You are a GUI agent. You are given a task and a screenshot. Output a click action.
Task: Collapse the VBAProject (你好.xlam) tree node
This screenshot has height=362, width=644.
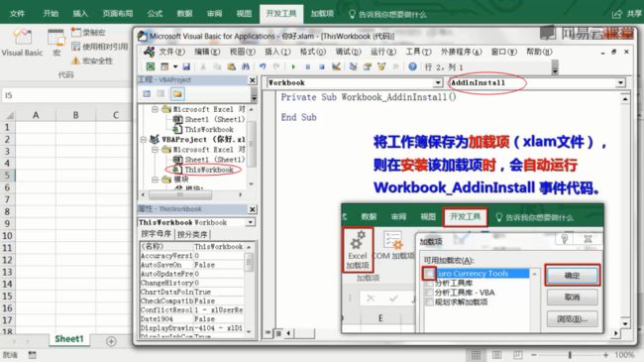tap(143, 140)
